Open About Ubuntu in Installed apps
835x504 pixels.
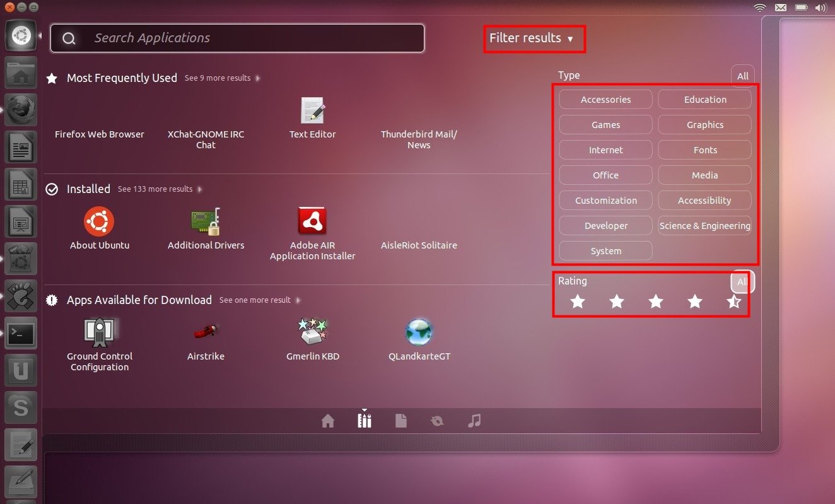pyautogui.click(x=99, y=221)
